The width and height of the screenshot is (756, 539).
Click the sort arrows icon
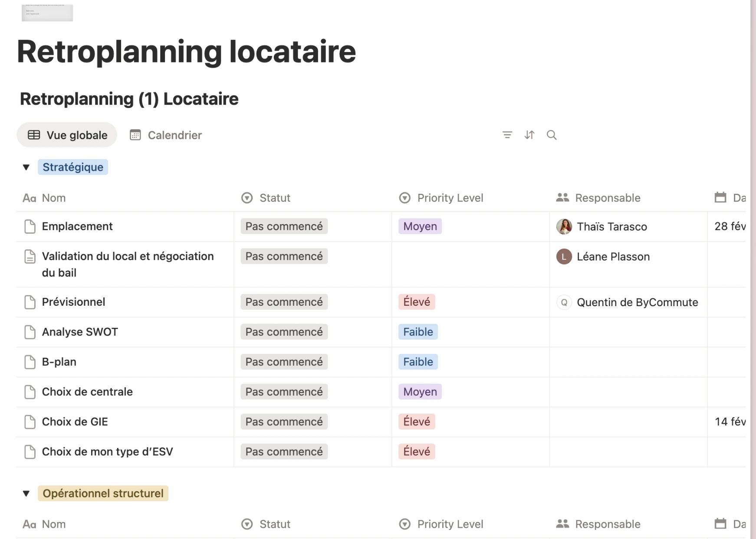529,135
